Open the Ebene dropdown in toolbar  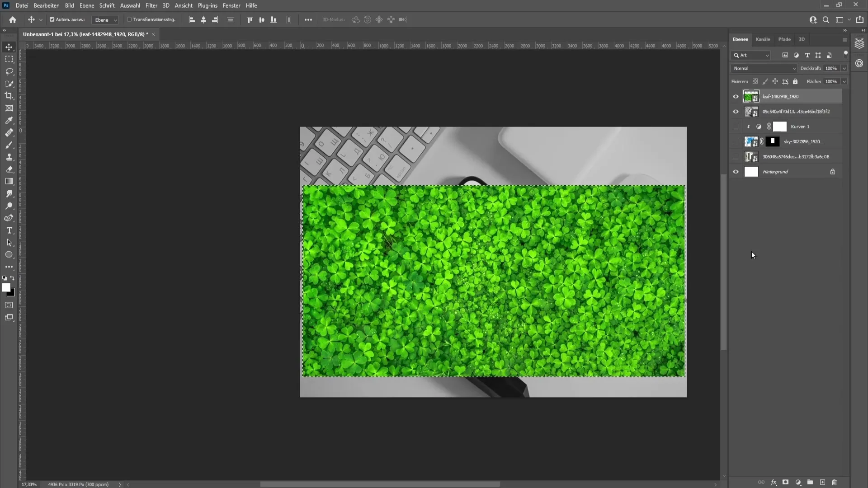pyautogui.click(x=104, y=20)
